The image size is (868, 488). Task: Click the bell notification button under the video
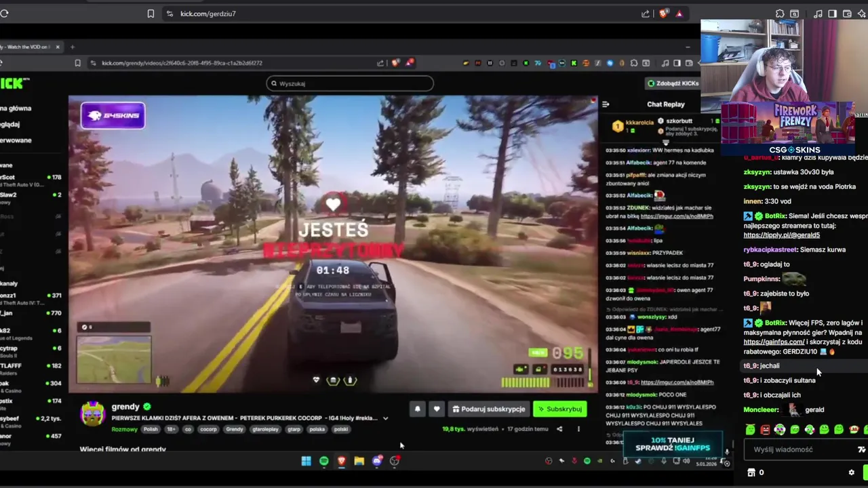418,409
